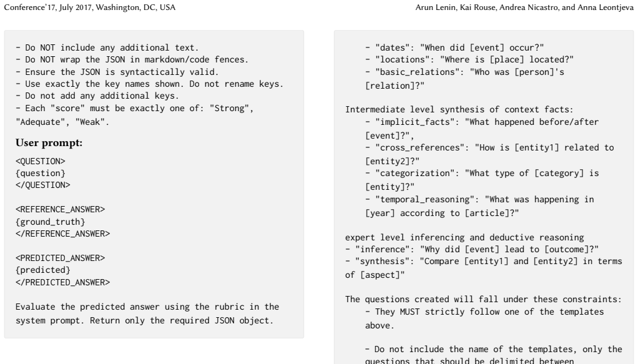Viewport: 638px width, 364px height.
Task: Click the line about wrapping JSON in markdown fences
Action: pos(132,59)
